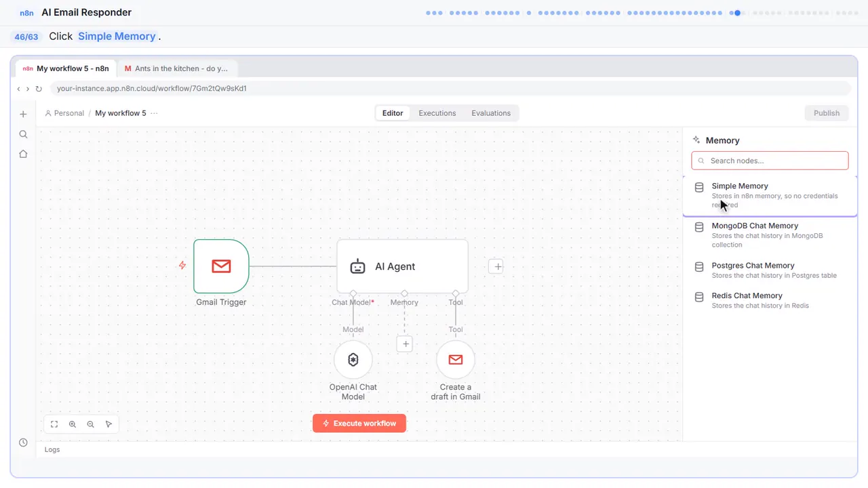
Task: Open the Logs panel at the bottom
Action: [52, 449]
